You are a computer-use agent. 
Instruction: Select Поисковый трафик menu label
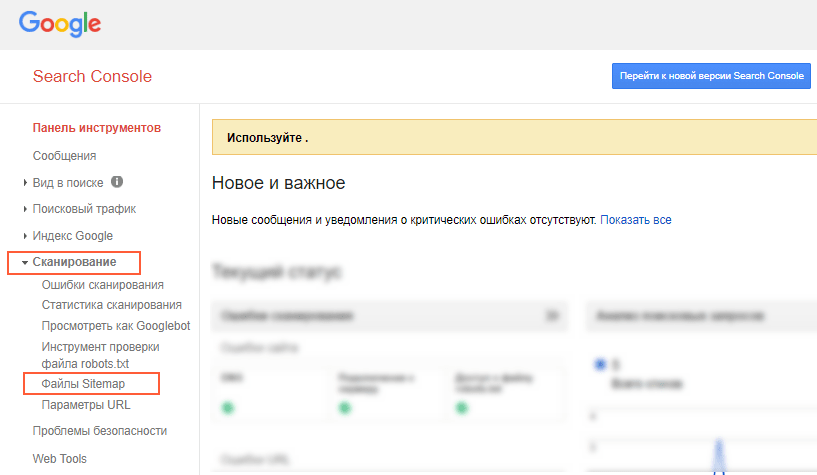[84, 209]
